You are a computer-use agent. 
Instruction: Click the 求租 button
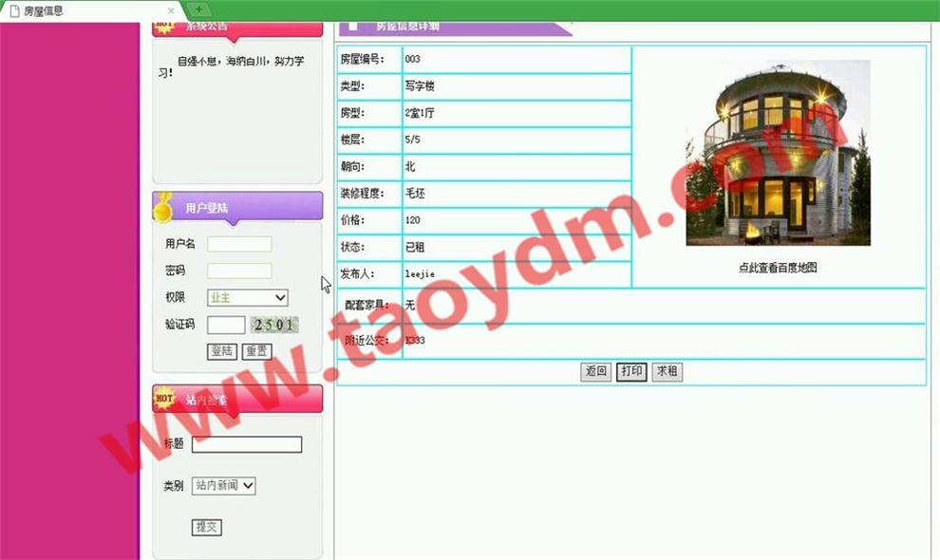tap(667, 371)
